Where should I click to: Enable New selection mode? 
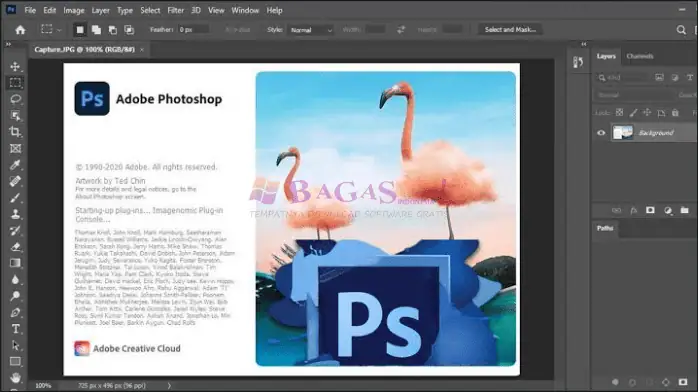click(x=80, y=30)
